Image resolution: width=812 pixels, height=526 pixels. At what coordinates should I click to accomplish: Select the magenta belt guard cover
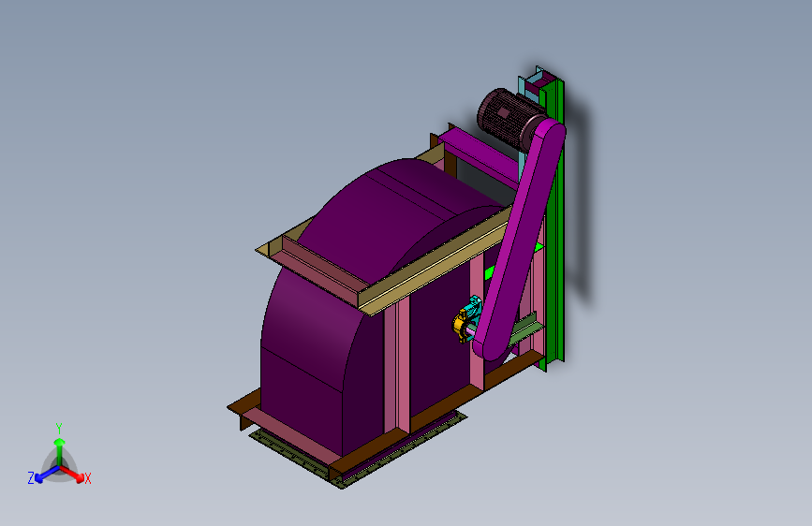(521, 238)
